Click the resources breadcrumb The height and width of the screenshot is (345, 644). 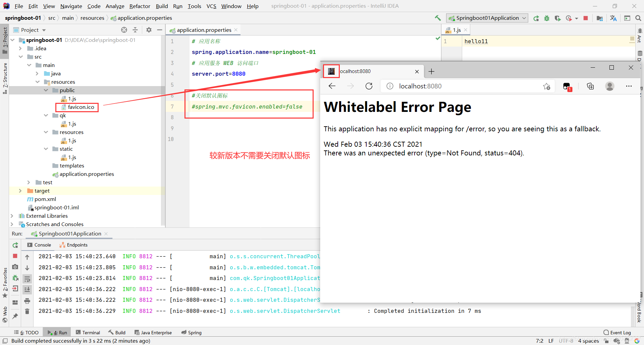[x=92, y=18]
